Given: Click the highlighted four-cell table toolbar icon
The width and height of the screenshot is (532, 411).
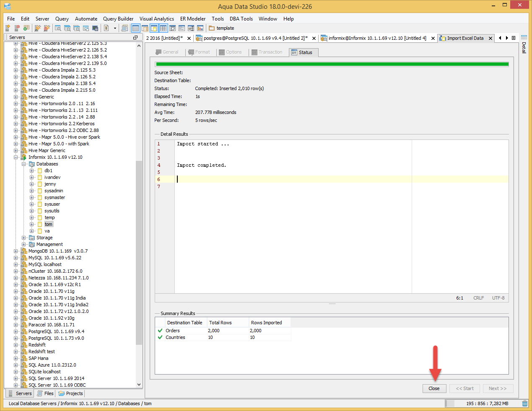Looking at the screenshot, I should (163, 28).
